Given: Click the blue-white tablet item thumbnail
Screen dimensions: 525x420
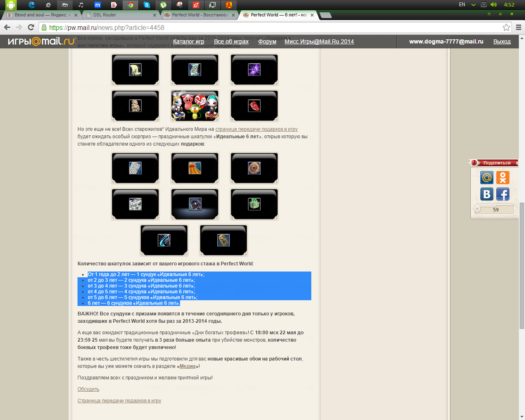Looking at the screenshot, I should pos(135,168).
